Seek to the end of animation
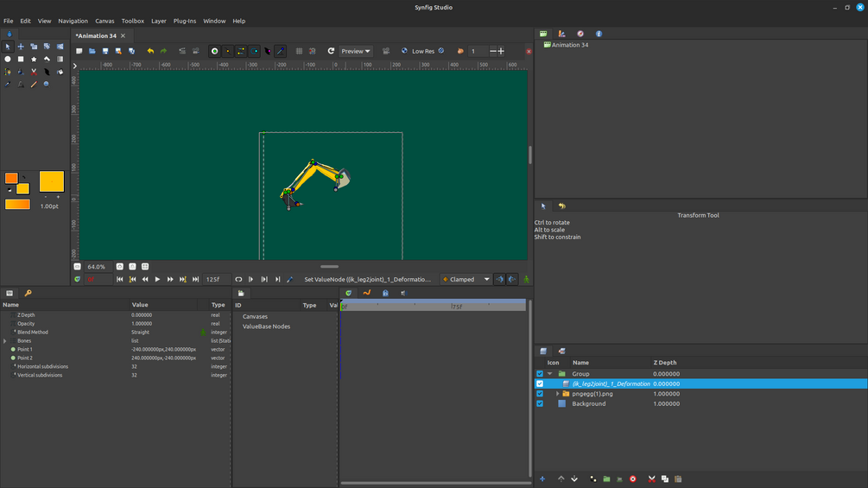 195,279
